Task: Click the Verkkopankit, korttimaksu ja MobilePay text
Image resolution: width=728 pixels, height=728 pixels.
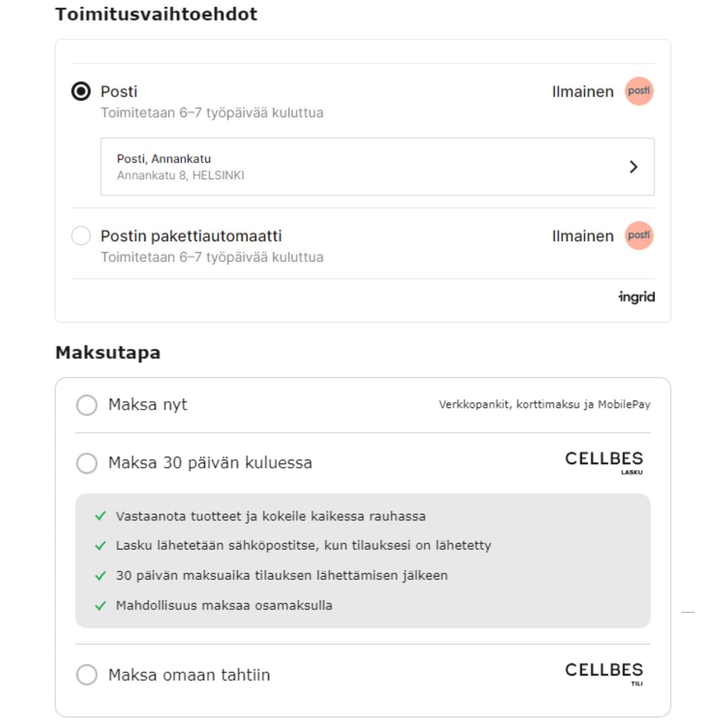Action: pos(545,404)
